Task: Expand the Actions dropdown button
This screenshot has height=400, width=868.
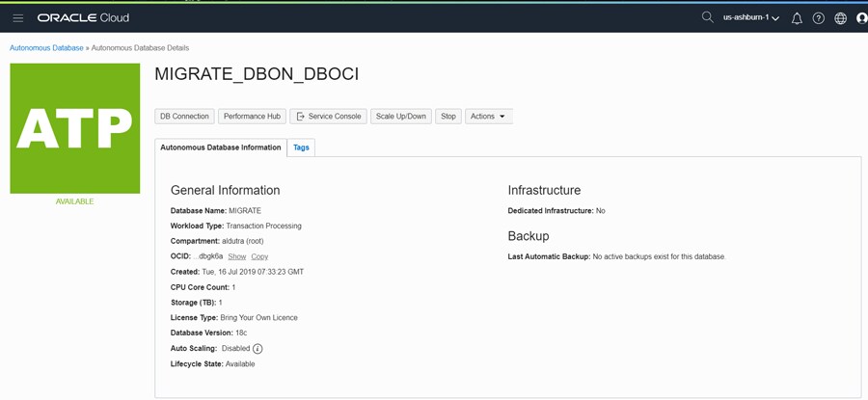Action: point(488,117)
